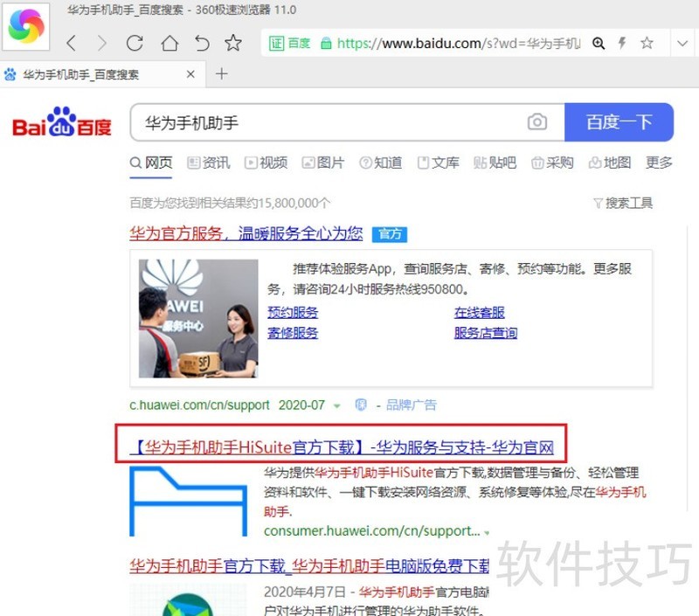Expand arrow after consumer.huawei.com URL
Viewport: 699px width, 616px height.
(x=487, y=533)
